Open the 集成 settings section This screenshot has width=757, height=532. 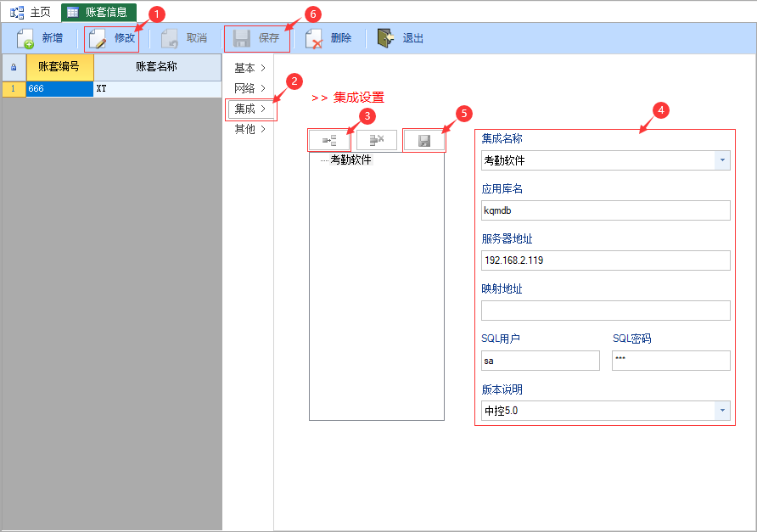coord(250,109)
